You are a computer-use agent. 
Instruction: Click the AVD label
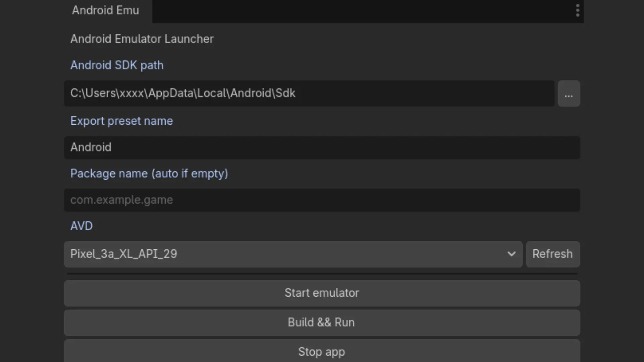click(x=82, y=226)
